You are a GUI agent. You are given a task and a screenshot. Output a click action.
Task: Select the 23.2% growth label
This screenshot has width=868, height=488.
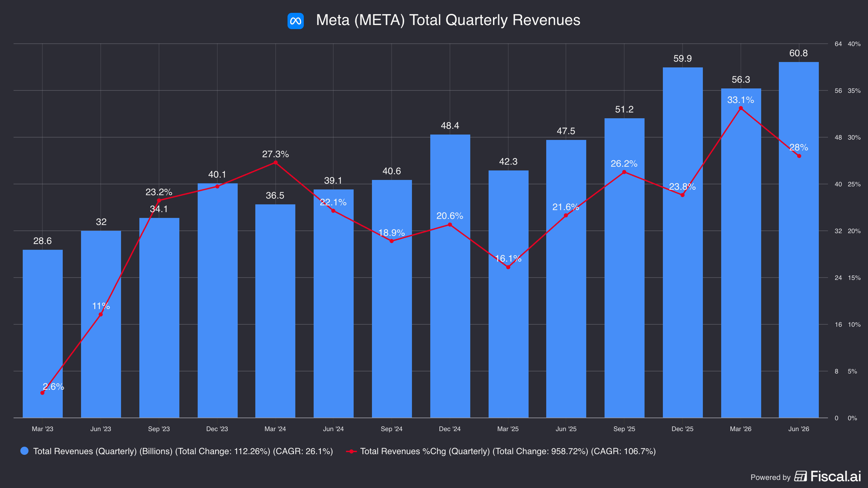(159, 192)
